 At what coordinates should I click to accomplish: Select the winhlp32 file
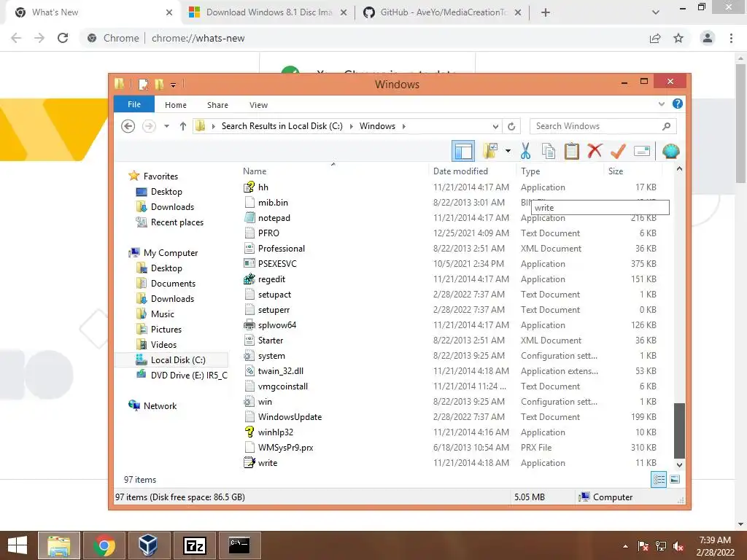click(275, 432)
